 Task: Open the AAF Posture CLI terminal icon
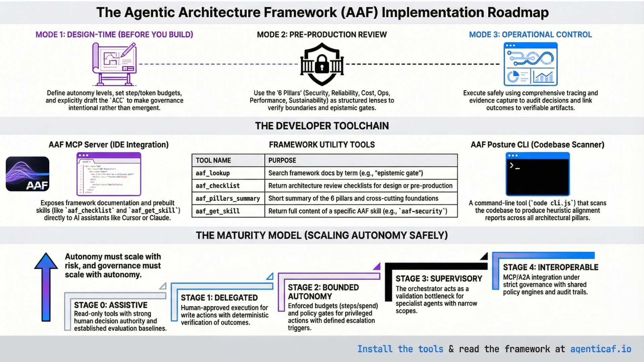(537, 174)
